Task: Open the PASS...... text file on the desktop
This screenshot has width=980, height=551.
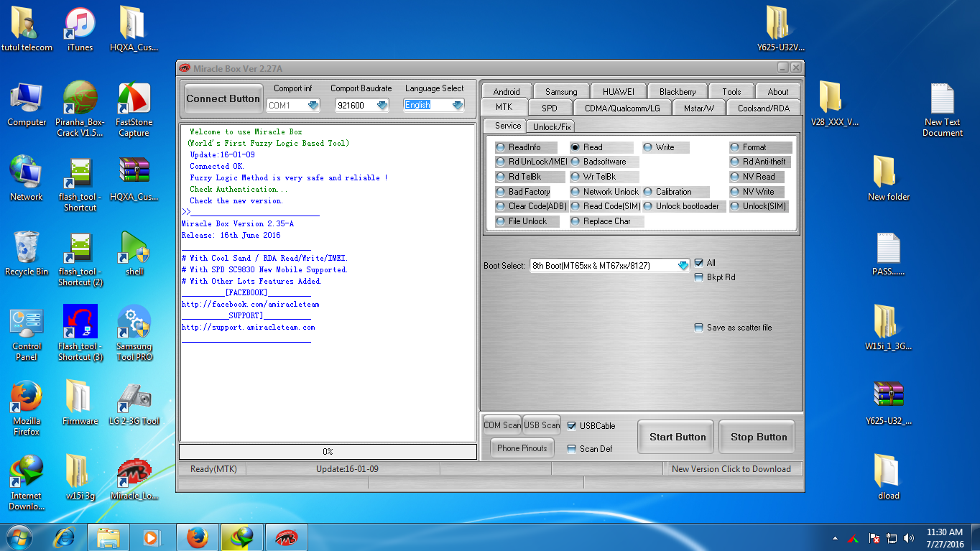Action: (889, 254)
